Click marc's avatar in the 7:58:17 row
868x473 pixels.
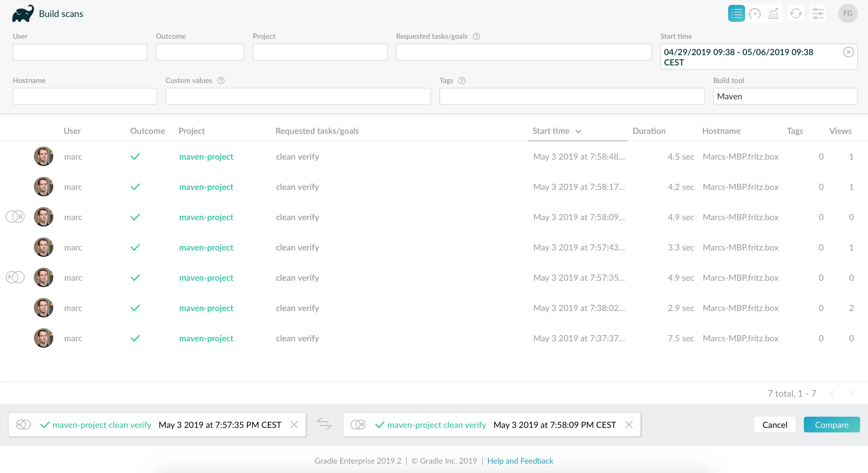pyautogui.click(x=44, y=187)
